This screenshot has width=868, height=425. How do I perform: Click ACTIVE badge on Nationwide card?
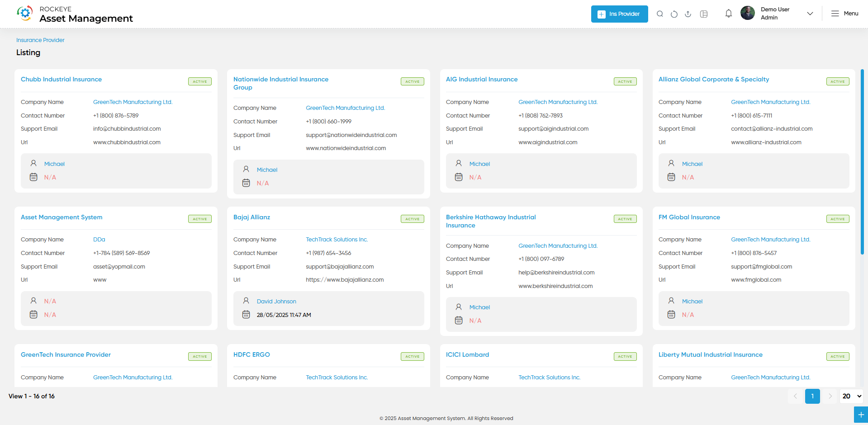tap(413, 81)
